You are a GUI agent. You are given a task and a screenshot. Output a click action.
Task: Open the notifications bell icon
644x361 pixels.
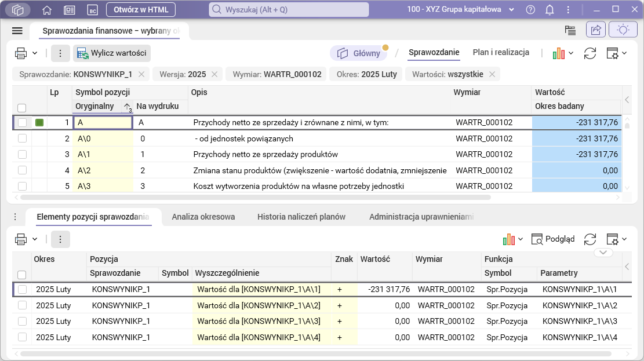[x=550, y=10]
